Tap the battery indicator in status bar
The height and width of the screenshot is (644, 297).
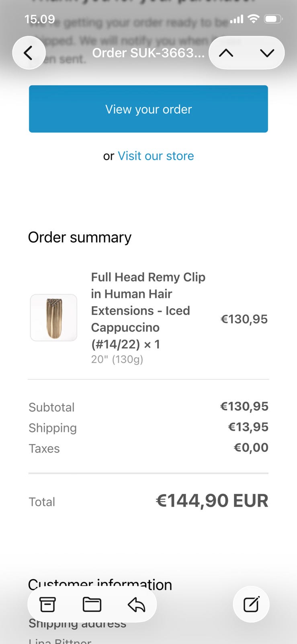[x=273, y=19]
